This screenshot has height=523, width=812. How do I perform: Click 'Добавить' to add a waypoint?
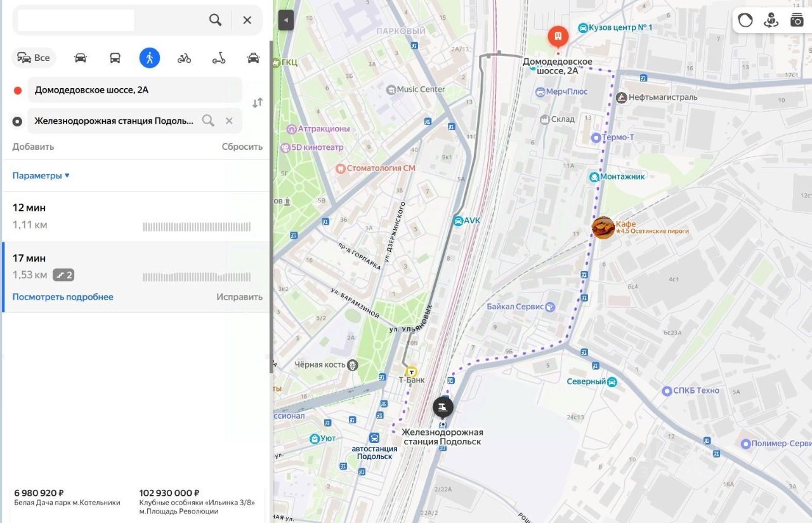tap(33, 147)
